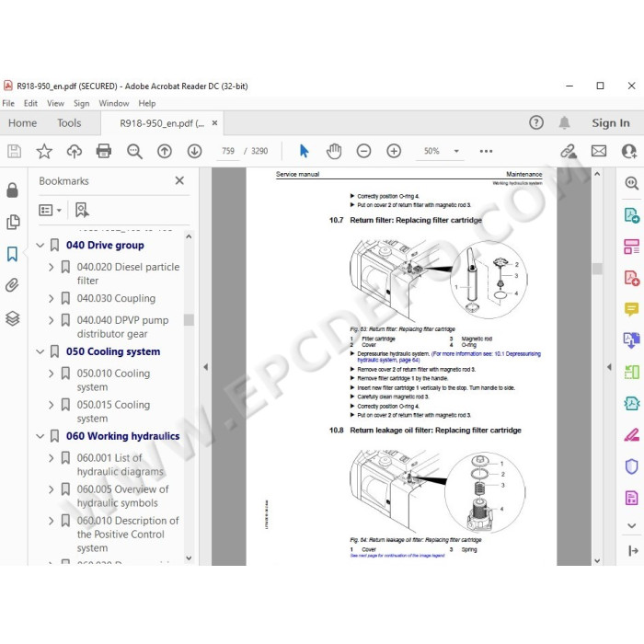
Task: Go to the next page with the down arrow
Action: [x=194, y=151]
